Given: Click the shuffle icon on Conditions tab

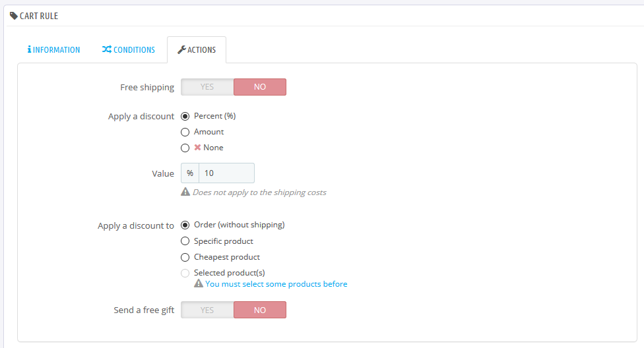Looking at the screenshot, I should click(x=106, y=50).
